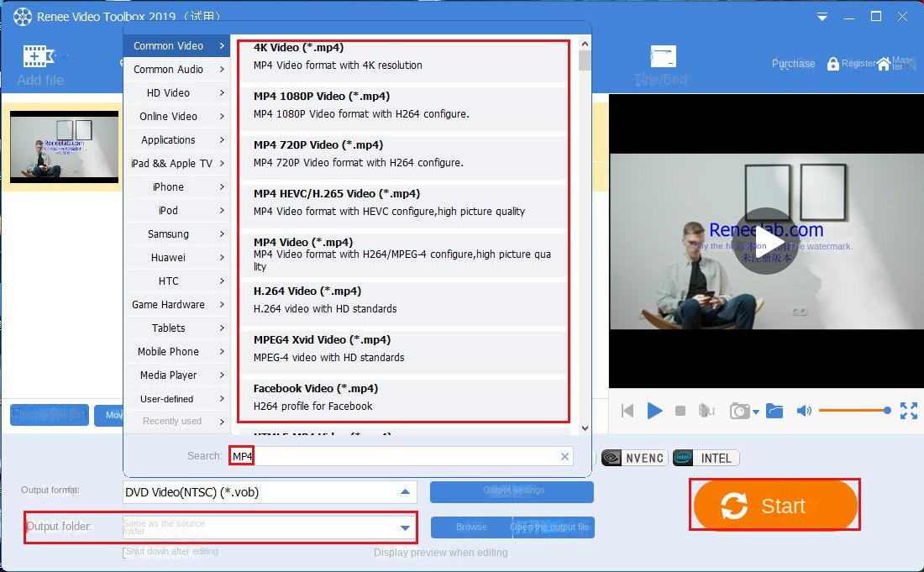Expand the iPhone category

pyautogui.click(x=176, y=187)
